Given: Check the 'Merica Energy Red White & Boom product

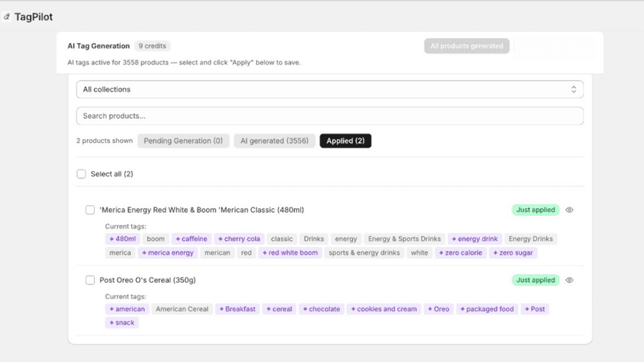Looking at the screenshot, I should [x=90, y=211].
